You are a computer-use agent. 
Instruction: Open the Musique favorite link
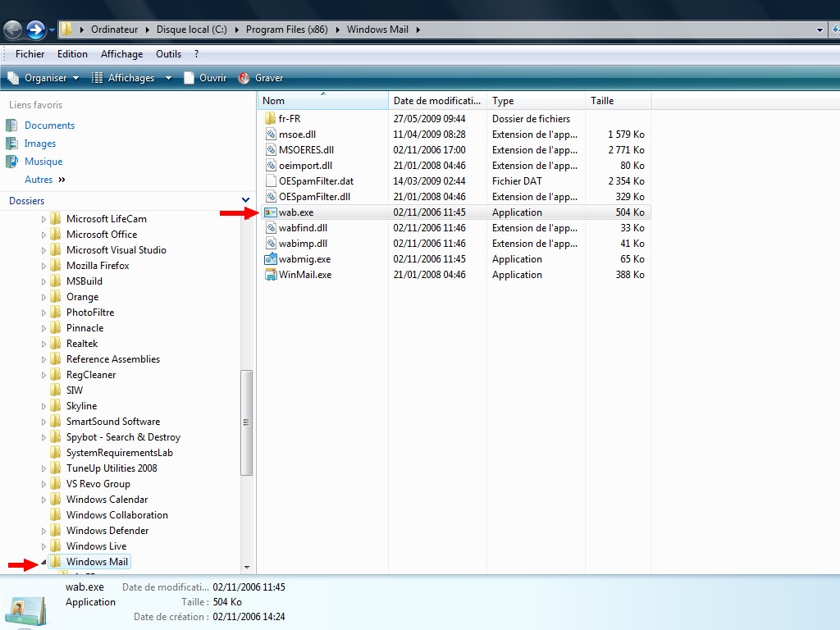click(x=43, y=162)
